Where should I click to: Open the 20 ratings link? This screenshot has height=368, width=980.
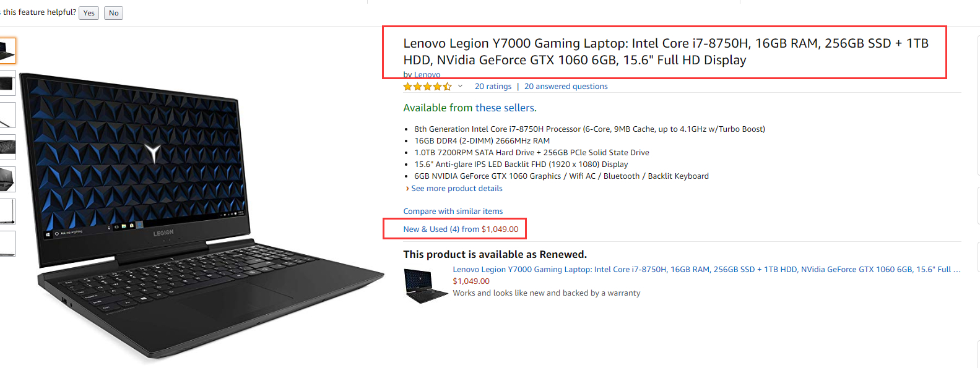(x=493, y=87)
